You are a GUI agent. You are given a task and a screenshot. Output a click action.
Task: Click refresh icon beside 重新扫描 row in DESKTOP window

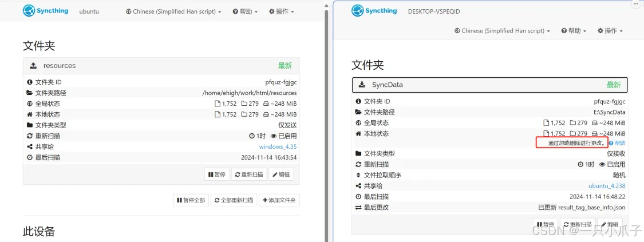point(358,164)
